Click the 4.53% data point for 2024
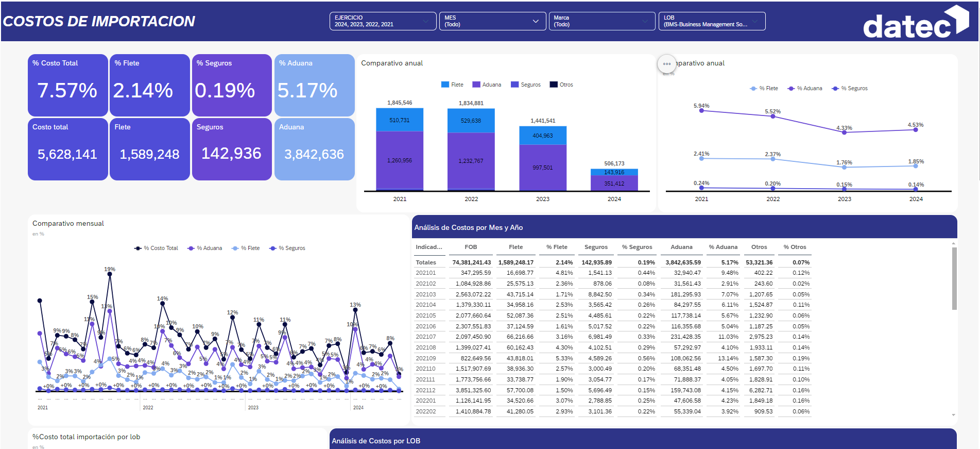The width and height of the screenshot is (980, 449). 916,130
